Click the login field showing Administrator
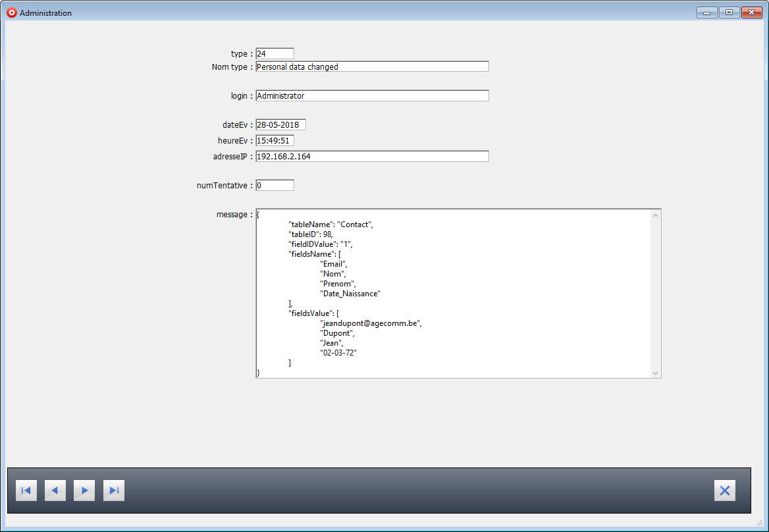Viewport: 769px width, 532px height. click(372, 96)
